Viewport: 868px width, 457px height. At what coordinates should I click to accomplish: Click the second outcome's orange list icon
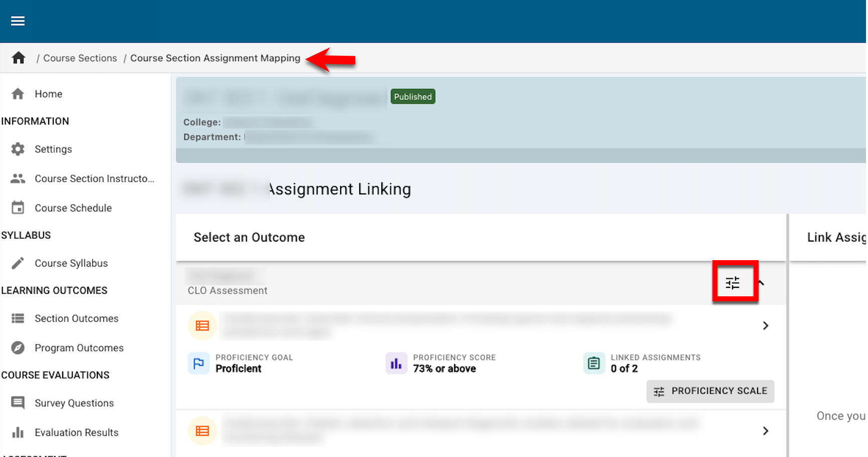coord(202,431)
